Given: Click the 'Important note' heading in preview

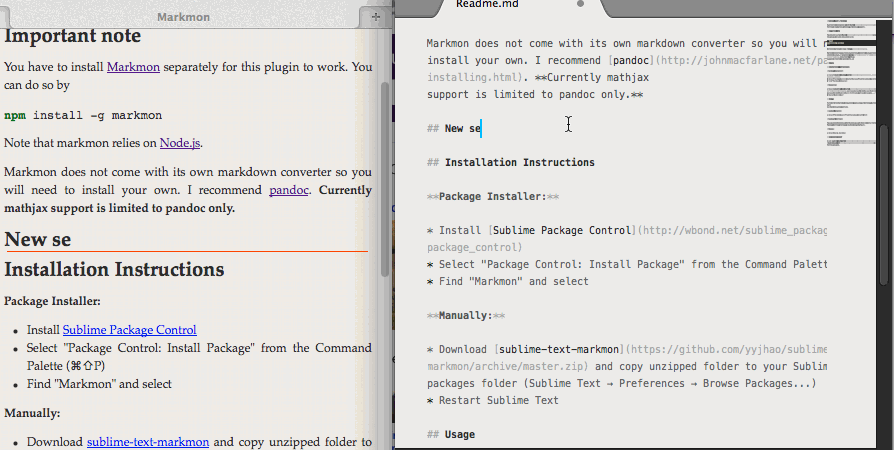Looking at the screenshot, I should [x=72, y=36].
